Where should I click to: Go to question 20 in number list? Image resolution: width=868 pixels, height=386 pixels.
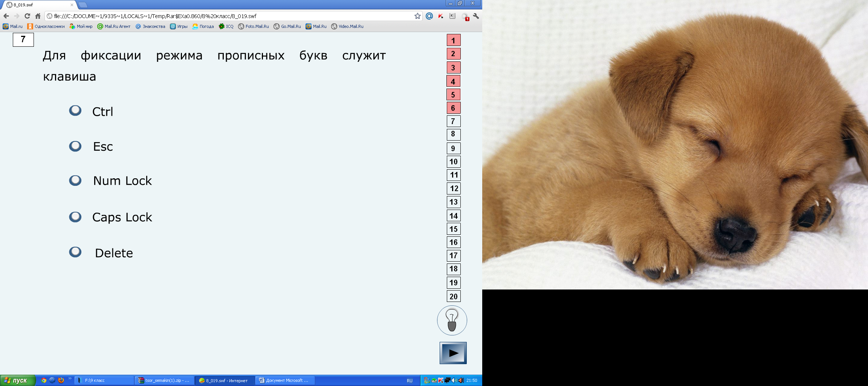coord(454,296)
